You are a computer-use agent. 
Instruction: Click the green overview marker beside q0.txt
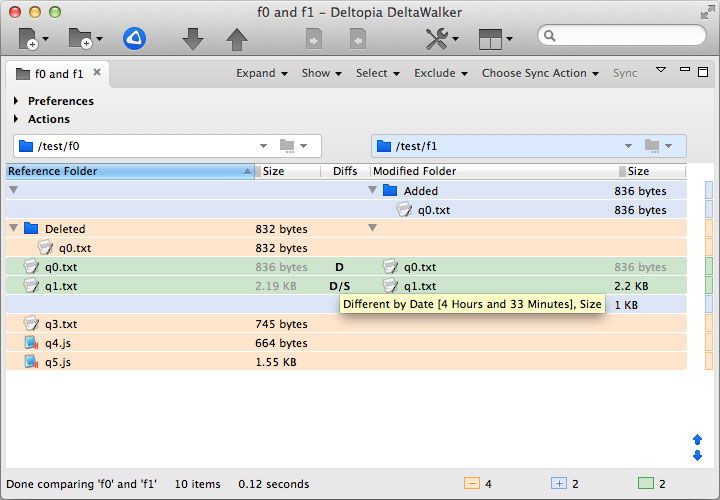(709, 266)
